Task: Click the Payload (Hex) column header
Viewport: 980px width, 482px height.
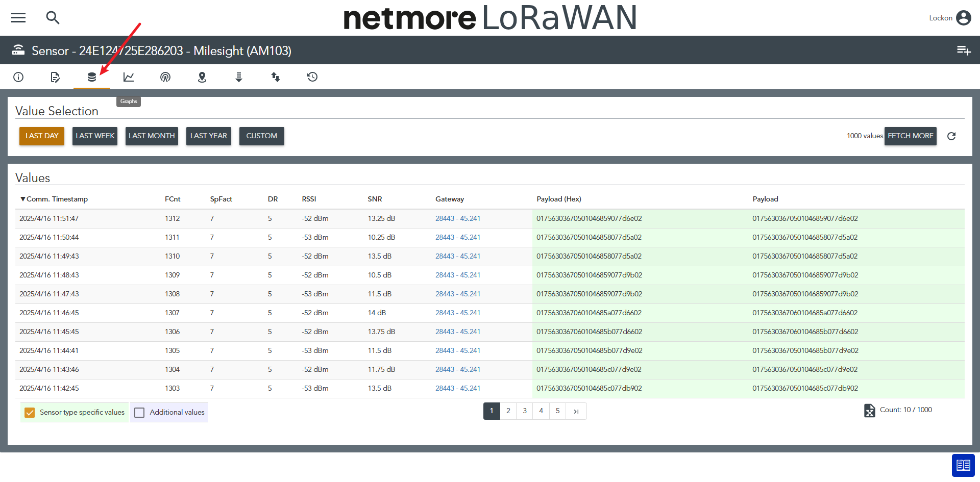Action: pyautogui.click(x=559, y=199)
